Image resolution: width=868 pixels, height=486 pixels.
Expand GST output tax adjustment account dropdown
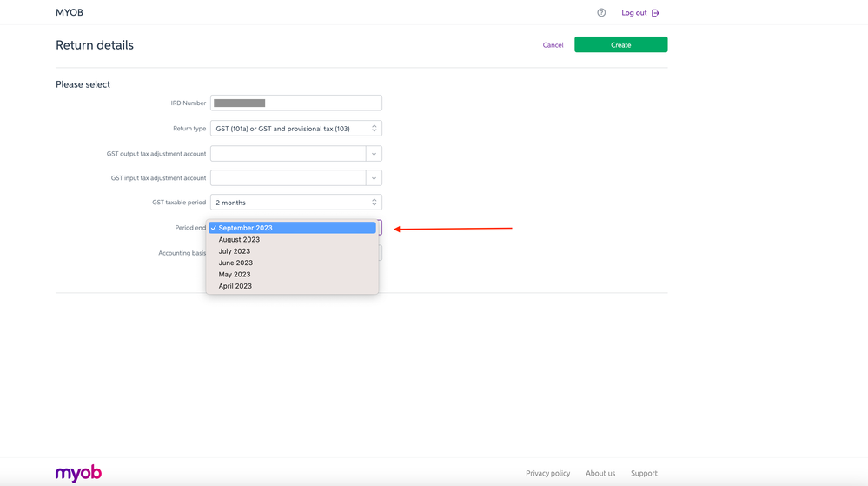374,154
